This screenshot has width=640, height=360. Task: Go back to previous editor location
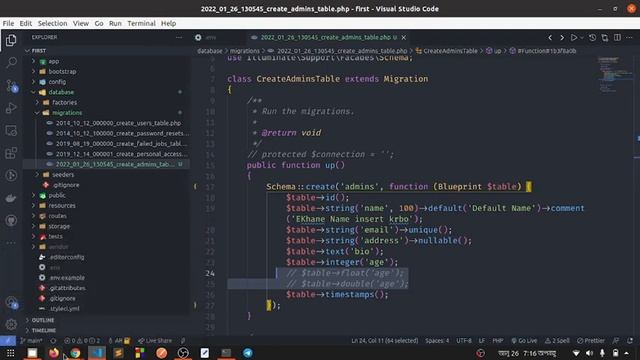point(550,38)
